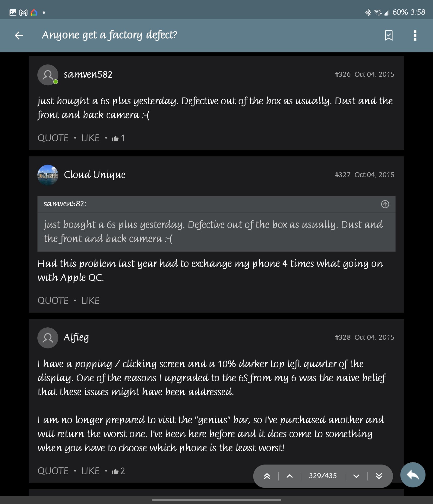
Task: Jump to quoted post via circled arrow
Action: (x=385, y=204)
